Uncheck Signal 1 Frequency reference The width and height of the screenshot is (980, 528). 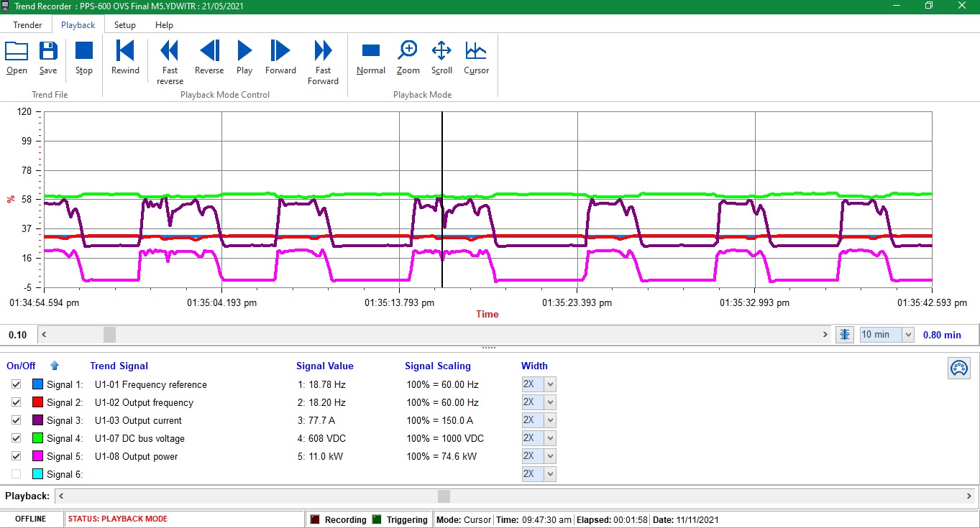tap(16, 384)
